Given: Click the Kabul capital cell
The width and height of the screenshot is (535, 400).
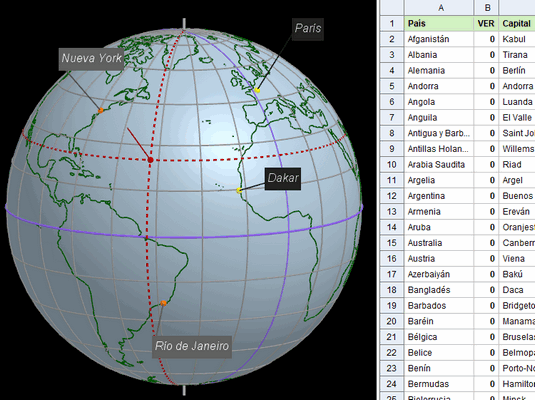Looking at the screenshot, I should click(x=517, y=39).
